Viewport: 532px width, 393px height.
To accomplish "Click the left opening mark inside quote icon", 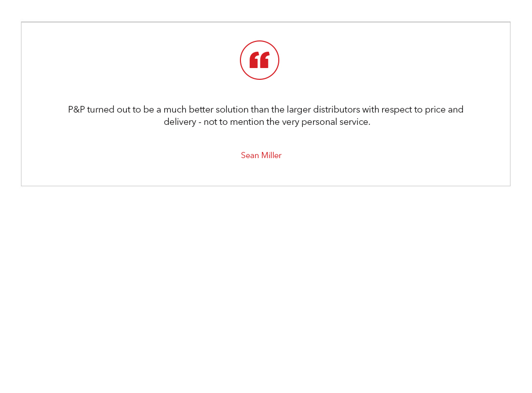I will coord(254,60).
